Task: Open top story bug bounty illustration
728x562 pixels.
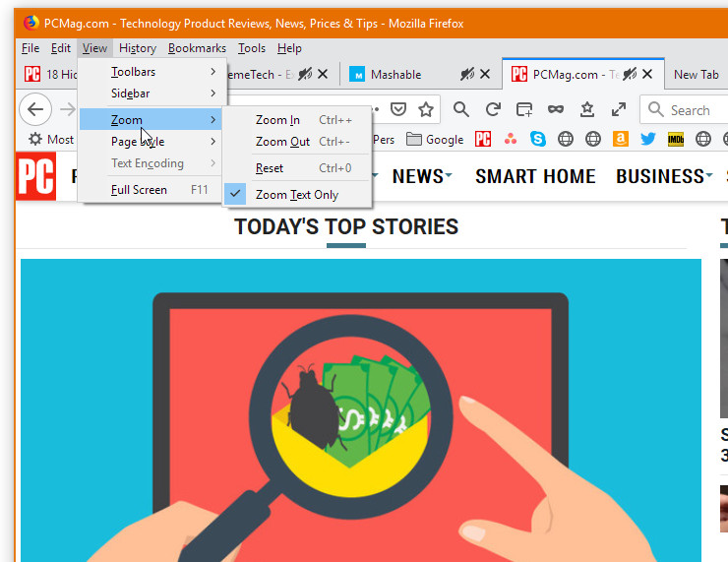Action: [361, 410]
